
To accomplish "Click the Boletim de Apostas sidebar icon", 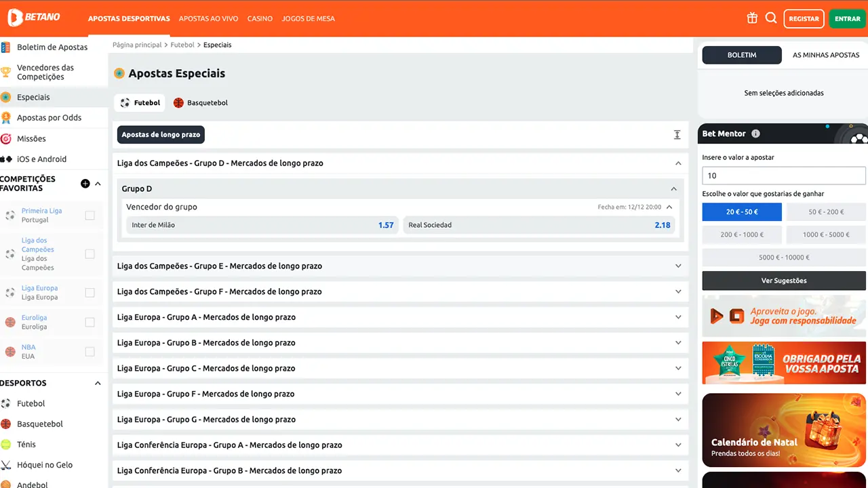I will [x=5, y=47].
